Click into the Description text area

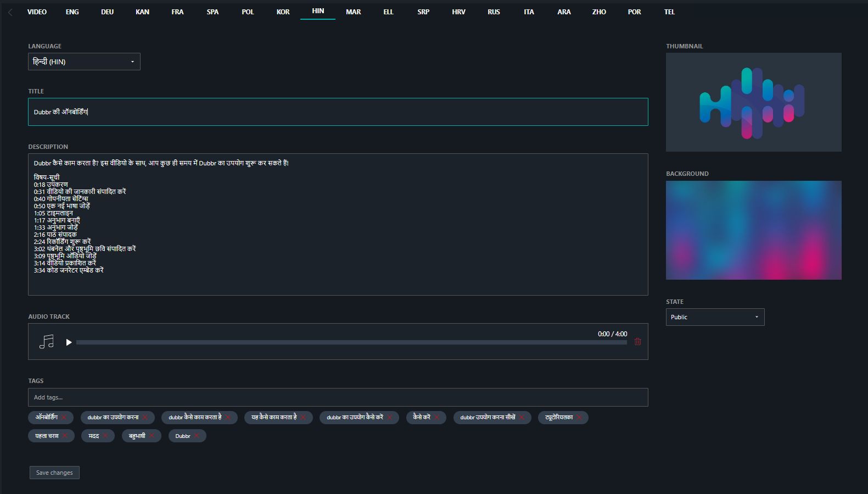click(x=338, y=224)
